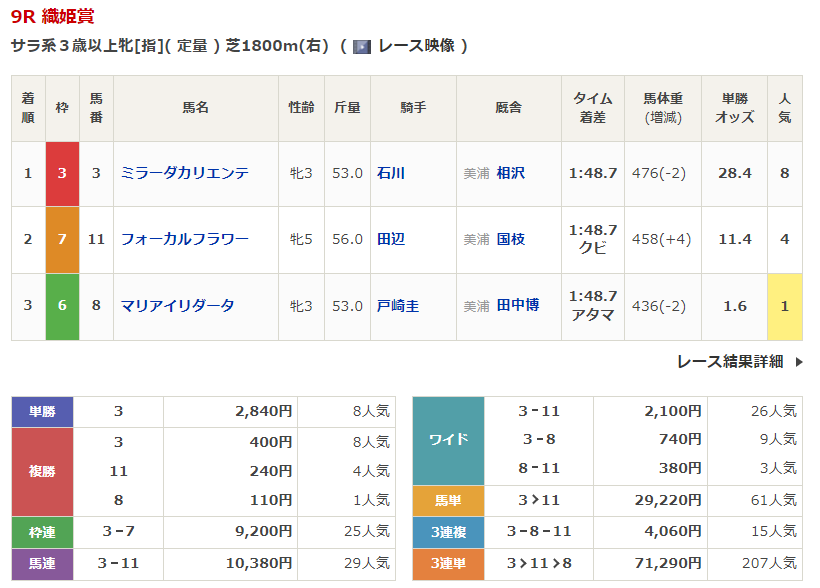Open horse ミラーダカリエンテ details

pos(185,173)
